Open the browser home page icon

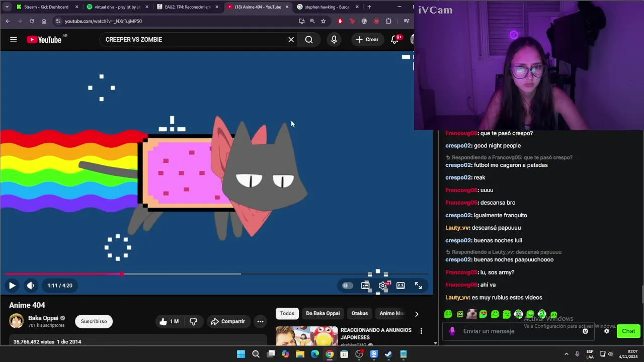tap(44, 21)
